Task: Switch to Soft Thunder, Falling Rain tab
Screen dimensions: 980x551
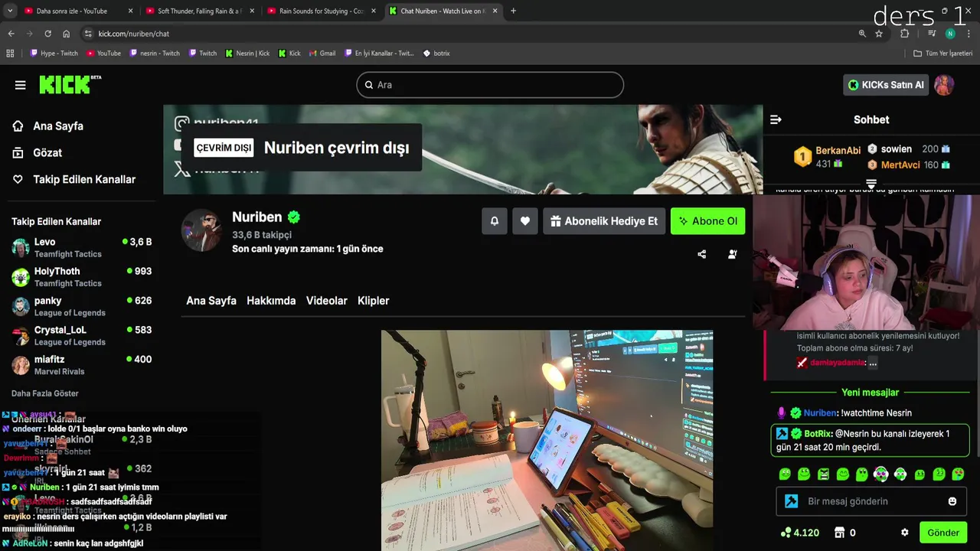Action: (x=198, y=11)
